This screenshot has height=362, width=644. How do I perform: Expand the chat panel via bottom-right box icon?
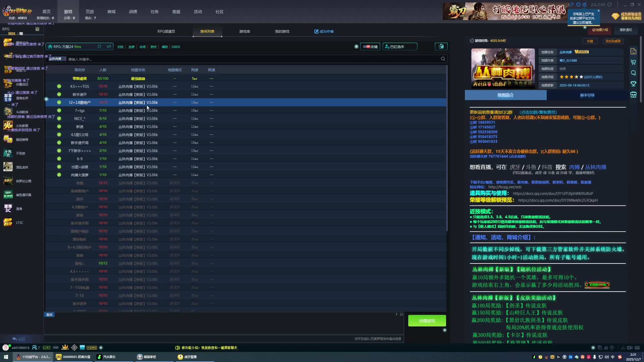[401, 314]
